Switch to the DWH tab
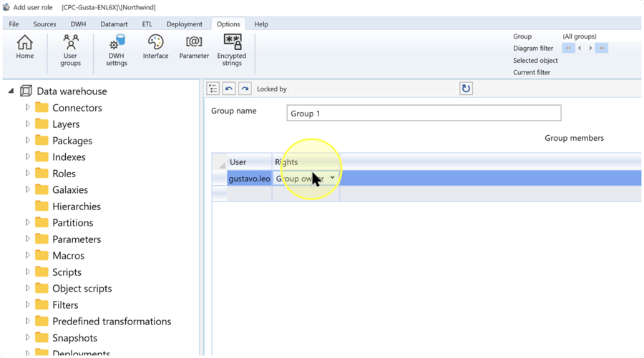 pos(78,24)
